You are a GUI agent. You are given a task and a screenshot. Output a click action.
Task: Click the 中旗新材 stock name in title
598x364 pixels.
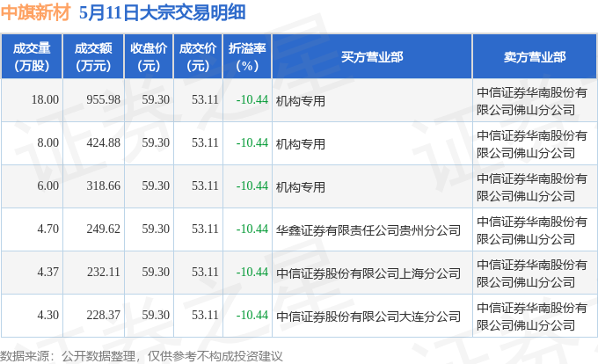(35, 12)
